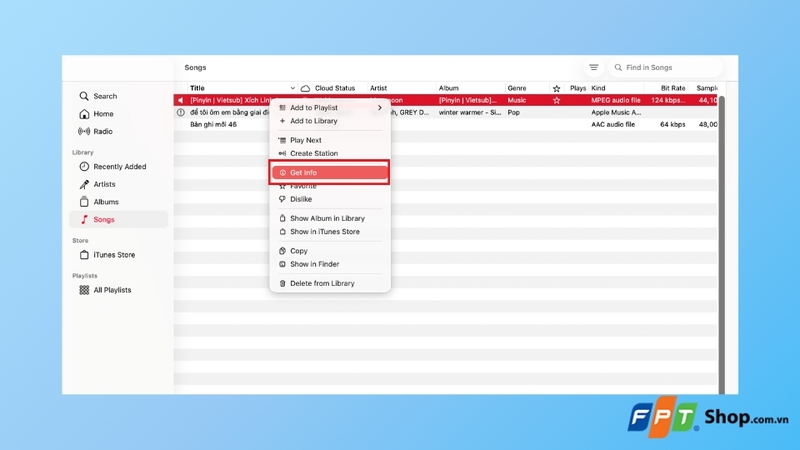Image resolution: width=800 pixels, height=450 pixels.
Task: Click the Radio broadcast icon
Action: coord(84,131)
